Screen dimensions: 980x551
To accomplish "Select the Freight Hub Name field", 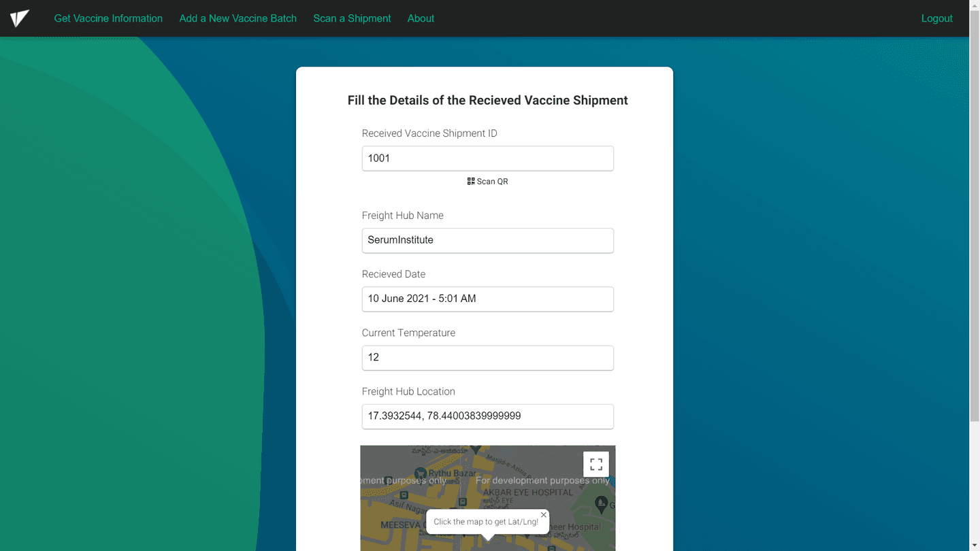I will pyautogui.click(x=488, y=240).
